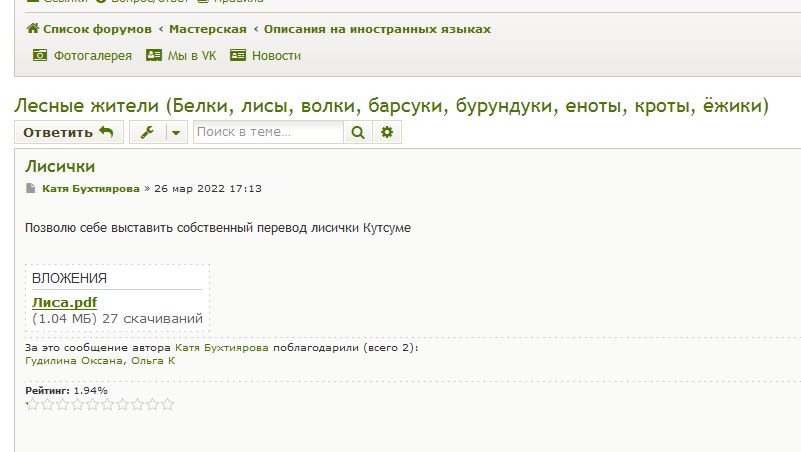Open Мастерская in the breadcrumb
The width and height of the screenshot is (801, 452).
207,29
